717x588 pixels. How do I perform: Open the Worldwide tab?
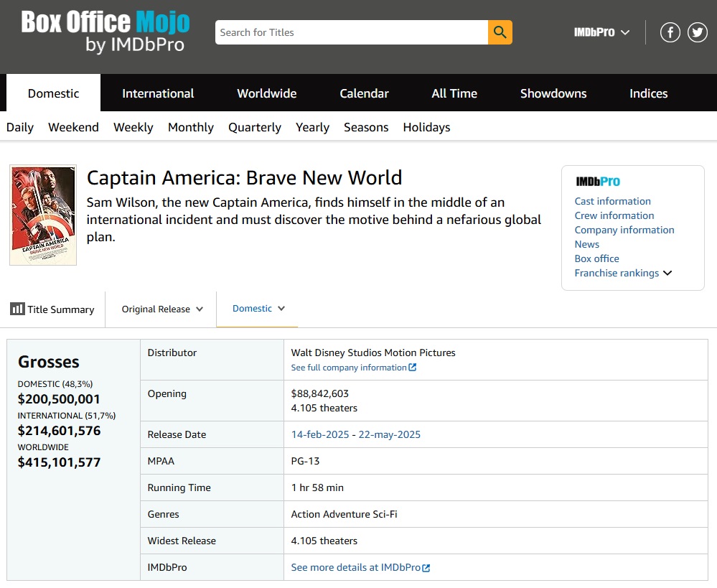pyautogui.click(x=267, y=93)
